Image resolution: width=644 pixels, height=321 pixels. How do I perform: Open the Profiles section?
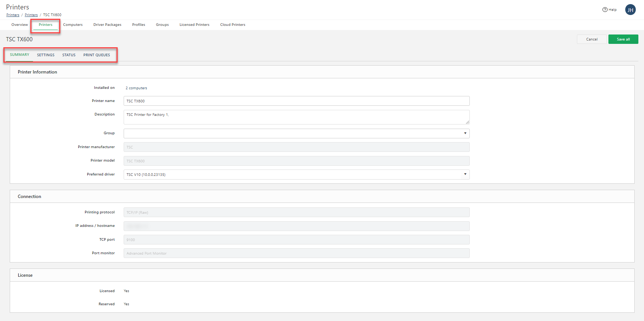pyautogui.click(x=139, y=25)
